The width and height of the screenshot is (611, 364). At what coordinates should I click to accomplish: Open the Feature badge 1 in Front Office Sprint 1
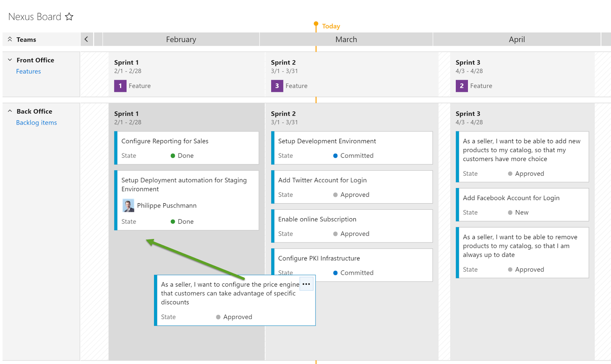coord(120,86)
